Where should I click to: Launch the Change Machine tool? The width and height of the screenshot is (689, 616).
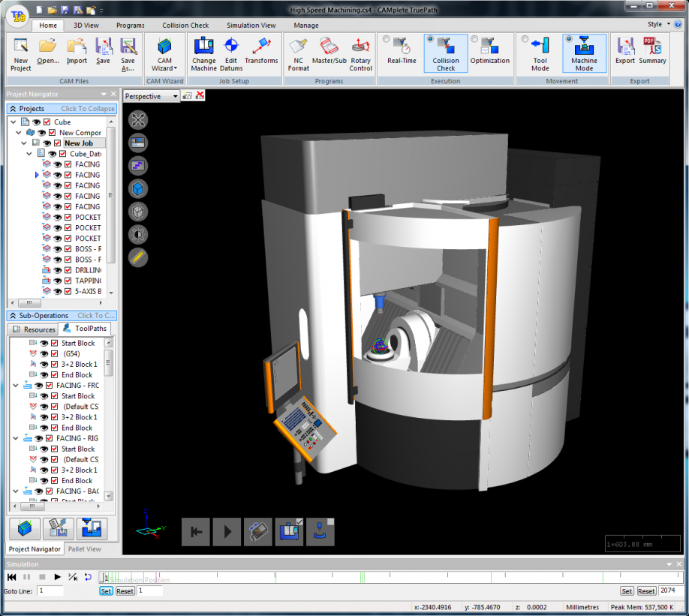pos(204,55)
